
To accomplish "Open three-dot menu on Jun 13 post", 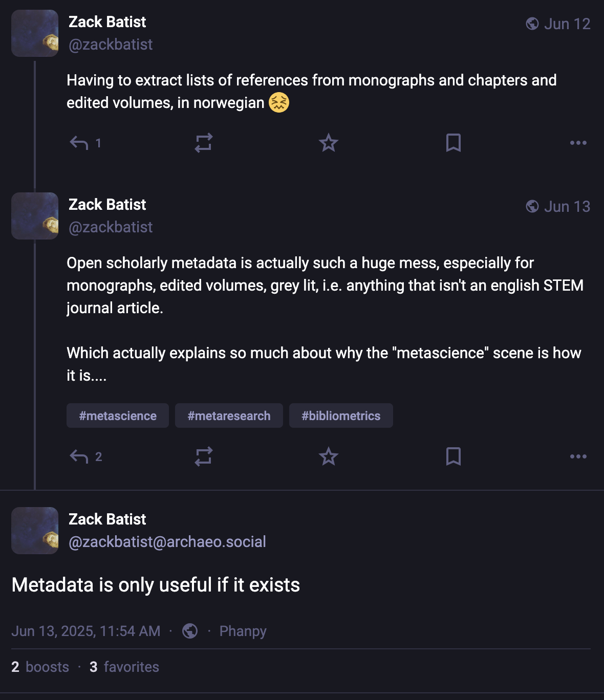I will coord(578,456).
